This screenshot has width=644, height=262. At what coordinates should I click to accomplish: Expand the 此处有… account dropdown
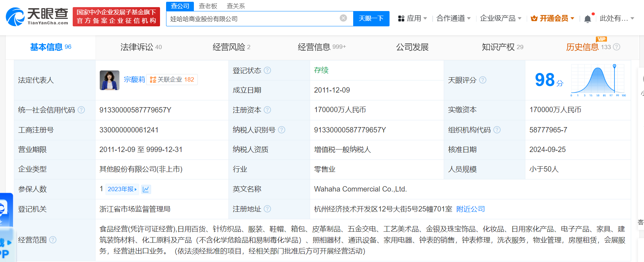click(x=632, y=19)
